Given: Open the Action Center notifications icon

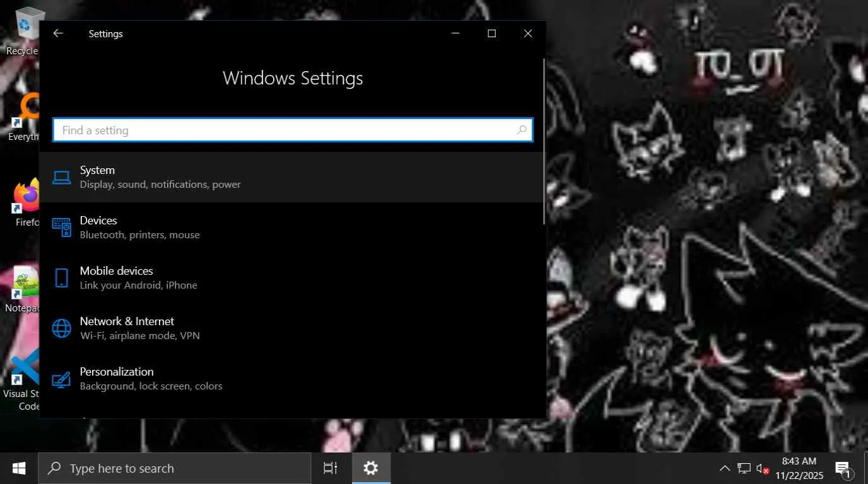Looking at the screenshot, I should point(844,468).
